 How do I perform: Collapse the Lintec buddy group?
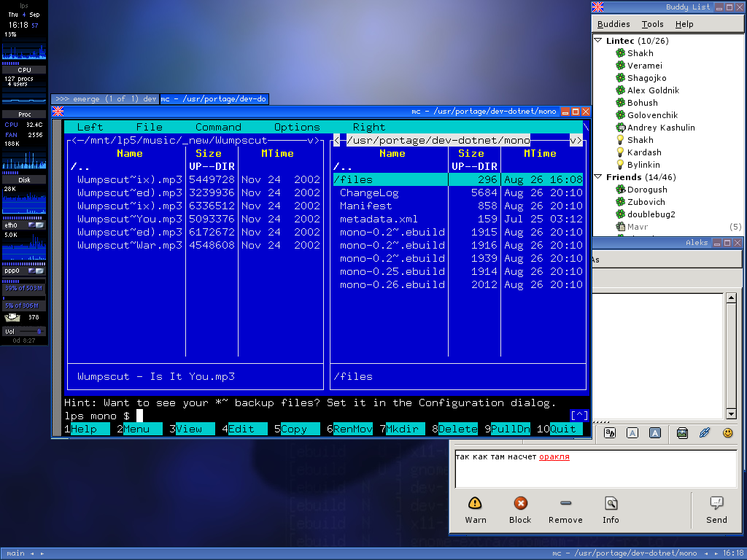click(598, 41)
